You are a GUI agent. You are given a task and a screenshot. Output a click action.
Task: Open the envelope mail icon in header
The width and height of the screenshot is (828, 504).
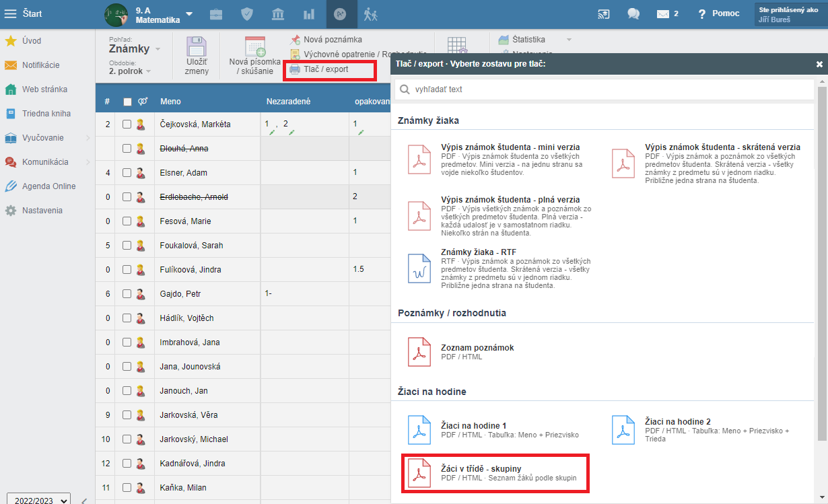663,13
